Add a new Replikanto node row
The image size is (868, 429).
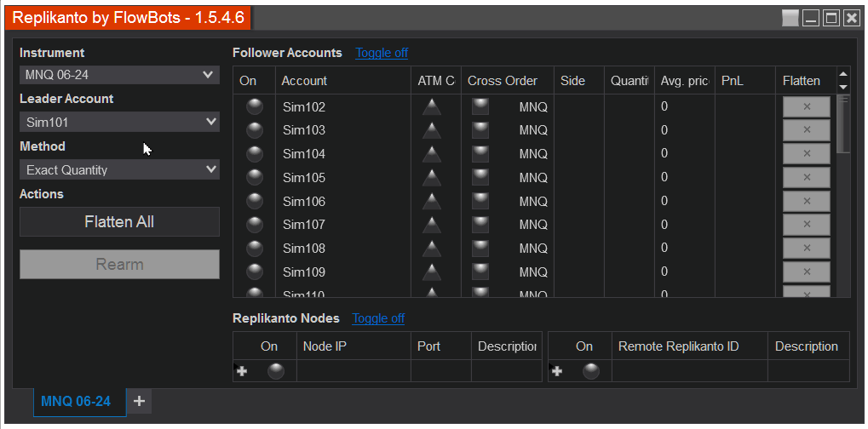[242, 371]
